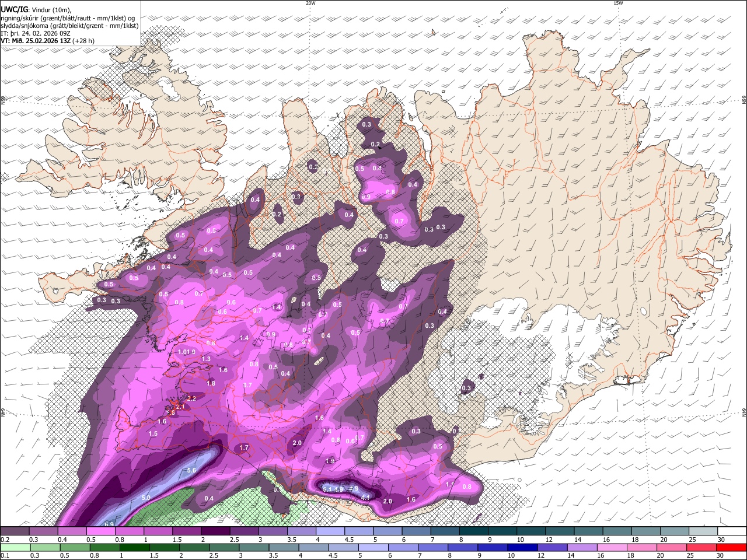Click the '2.1' precipitation value on map
The height and width of the screenshot is (560, 747).
click(x=180, y=407)
